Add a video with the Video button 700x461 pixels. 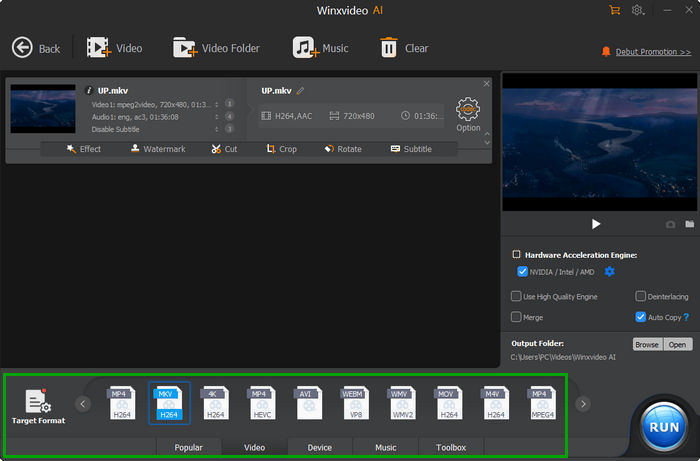[x=114, y=48]
